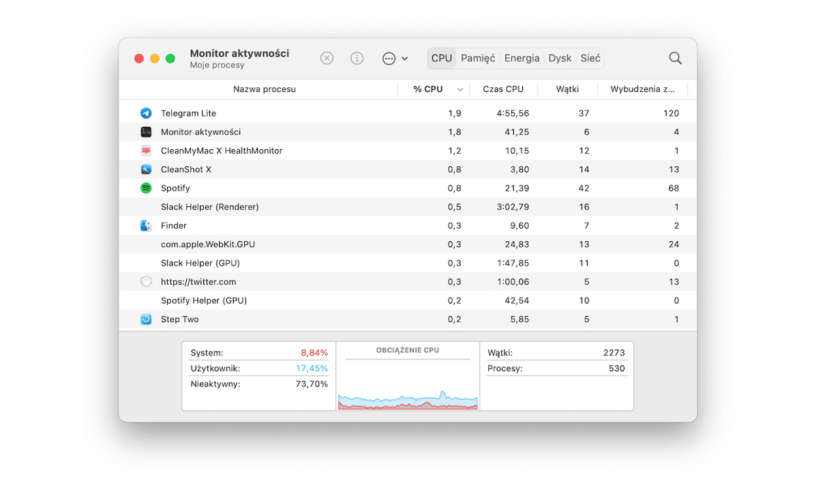Sort by Wątki column header

click(x=567, y=89)
